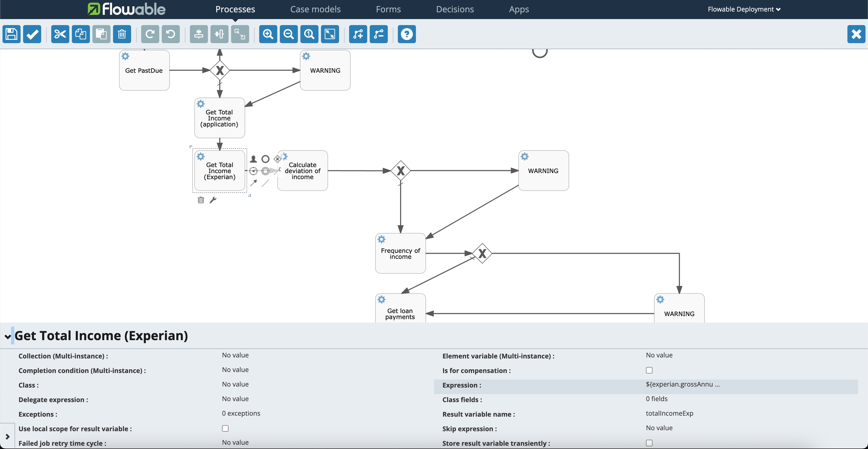Open the help question mark icon
The height and width of the screenshot is (449, 868).
tap(406, 34)
